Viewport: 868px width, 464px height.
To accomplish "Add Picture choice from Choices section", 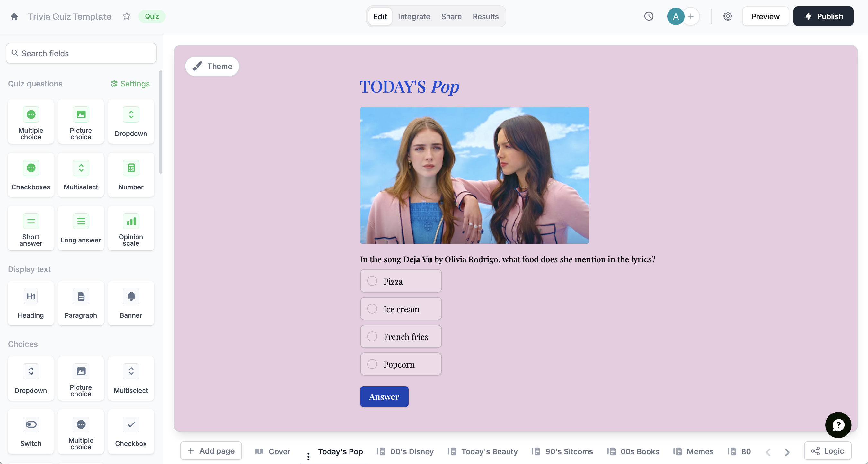I will 81,379.
